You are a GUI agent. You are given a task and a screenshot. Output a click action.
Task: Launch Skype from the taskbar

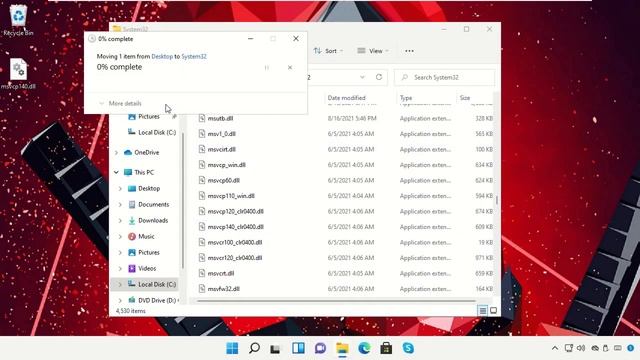[408, 348]
